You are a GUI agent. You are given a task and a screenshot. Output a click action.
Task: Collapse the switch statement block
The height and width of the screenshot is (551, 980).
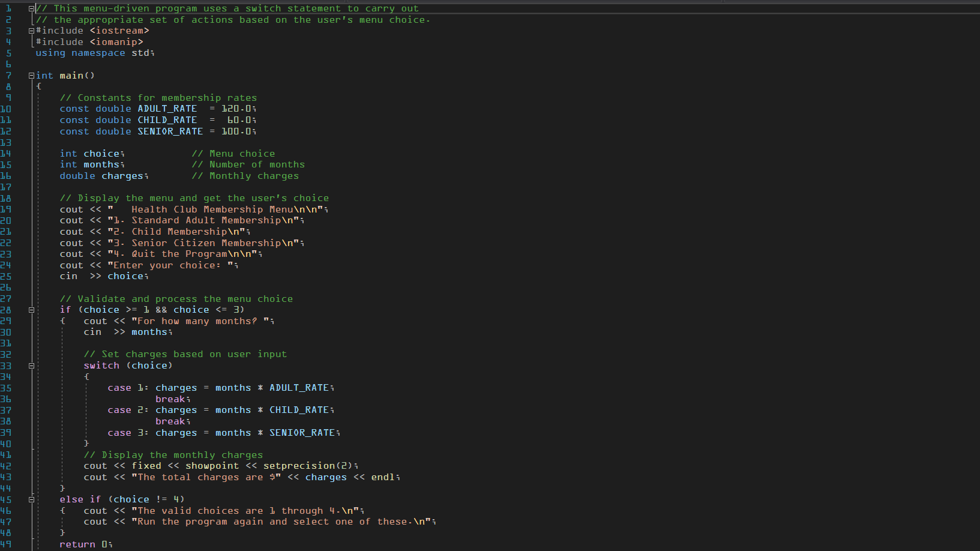(x=31, y=366)
